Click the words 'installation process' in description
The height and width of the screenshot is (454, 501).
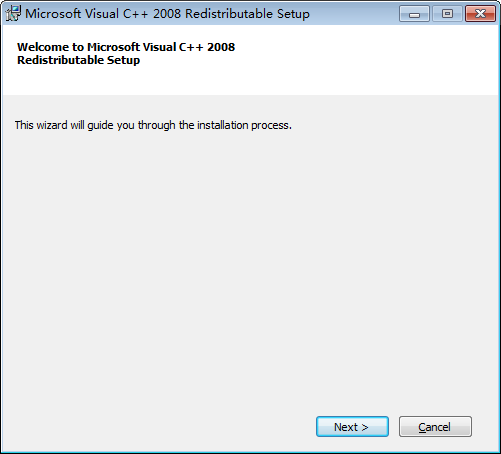point(244,125)
